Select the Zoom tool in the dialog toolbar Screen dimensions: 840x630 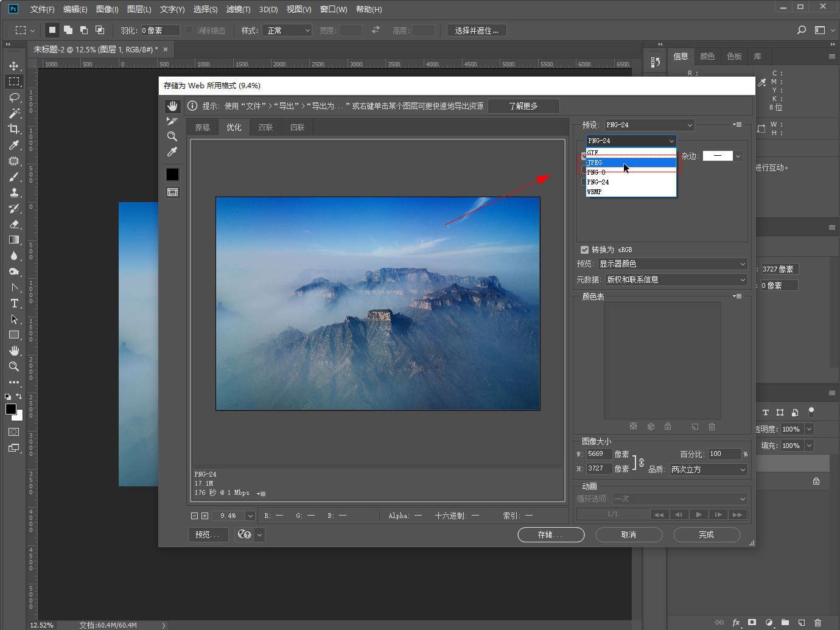point(172,136)
